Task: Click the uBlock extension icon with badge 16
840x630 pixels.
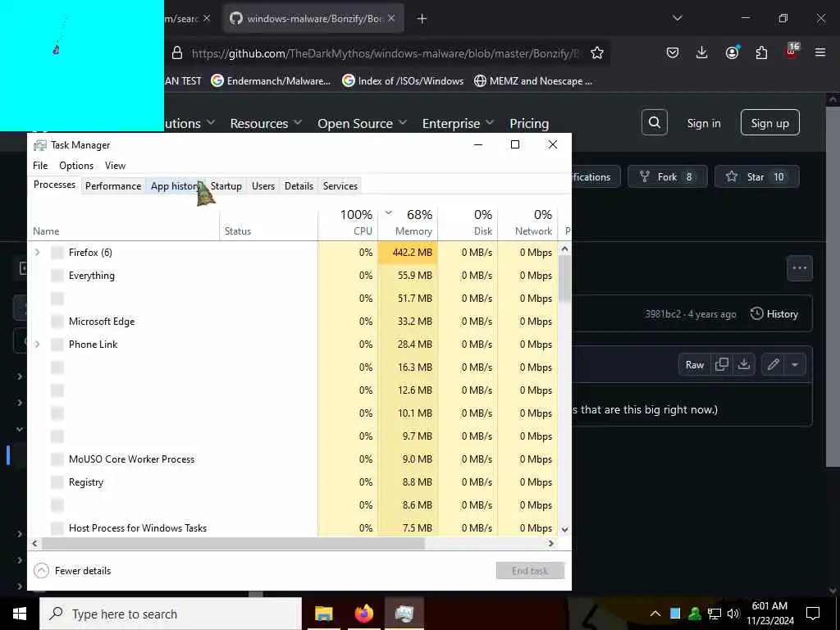Action: click(792, 52)
